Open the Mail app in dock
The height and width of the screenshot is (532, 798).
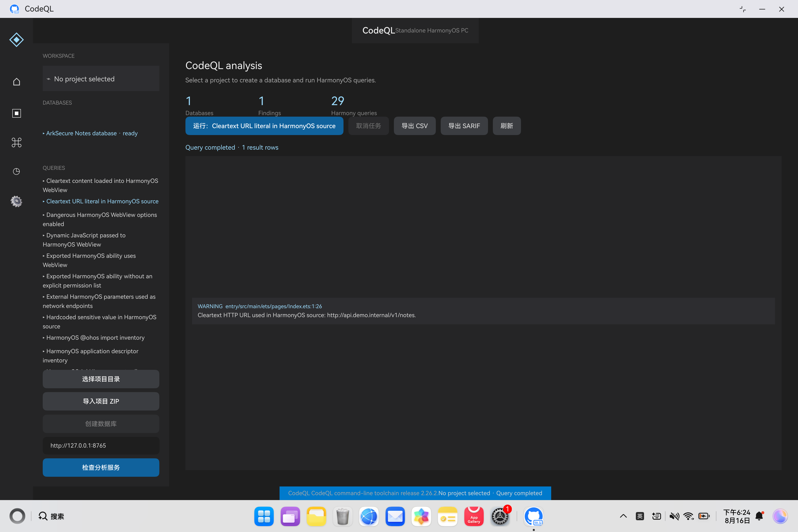pyautogui.click(x=395, y=516)
